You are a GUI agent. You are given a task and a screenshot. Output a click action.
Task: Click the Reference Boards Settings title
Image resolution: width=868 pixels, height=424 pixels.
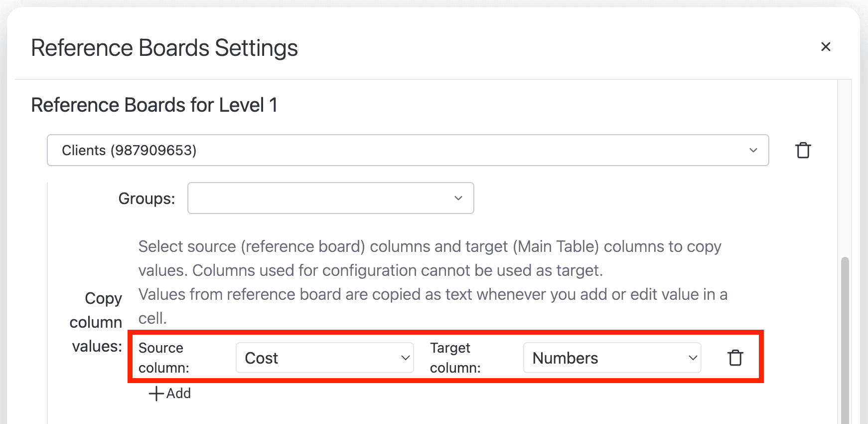164,48
